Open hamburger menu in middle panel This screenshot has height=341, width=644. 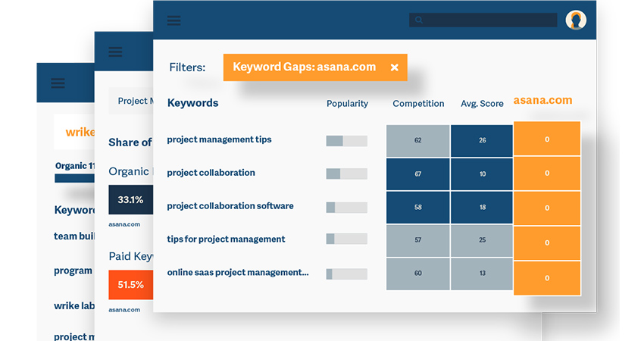tap(115, 52)
